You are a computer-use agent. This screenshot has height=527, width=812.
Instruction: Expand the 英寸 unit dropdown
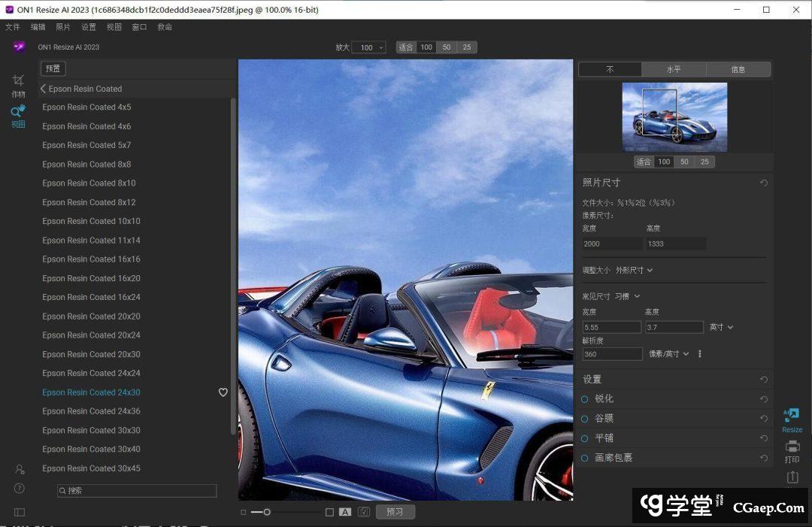click(721, 328)
